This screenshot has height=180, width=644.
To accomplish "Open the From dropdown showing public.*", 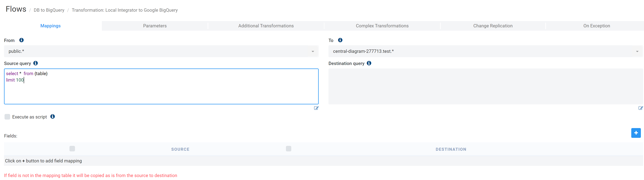I will coord(313,51).
